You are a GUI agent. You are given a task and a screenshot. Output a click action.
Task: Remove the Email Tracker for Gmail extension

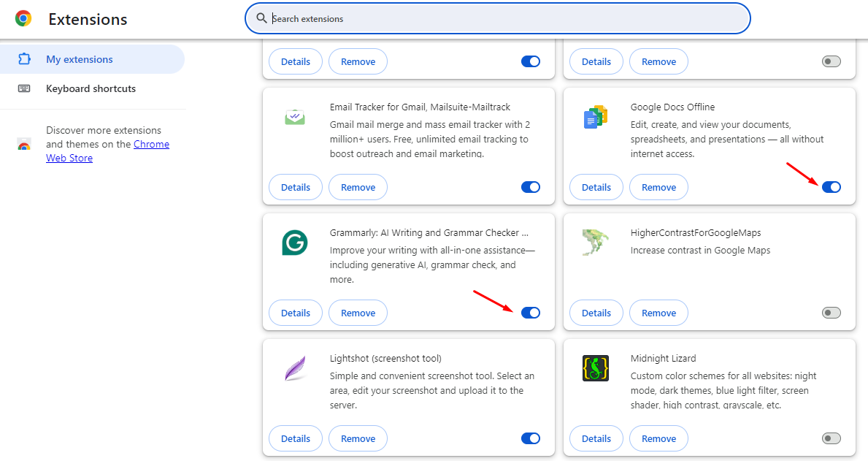358,187
